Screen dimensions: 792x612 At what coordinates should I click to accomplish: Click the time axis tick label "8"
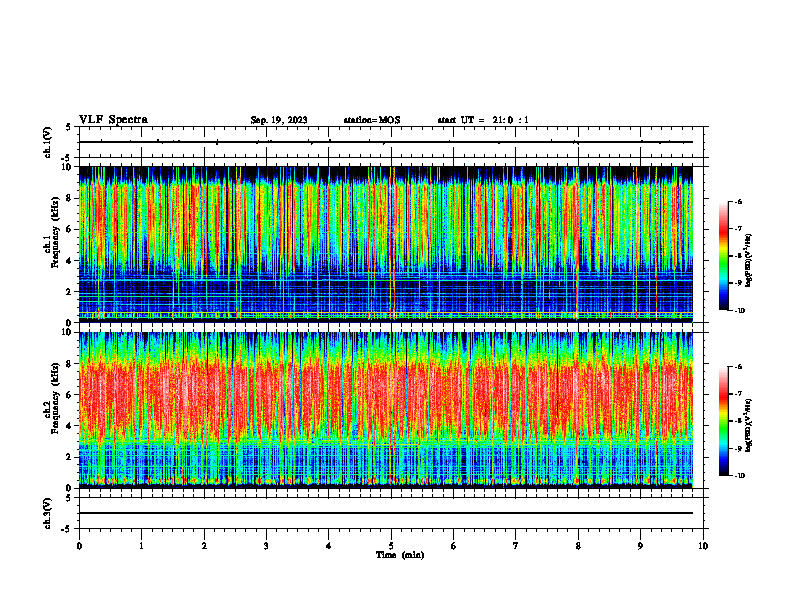[x=578, y=546]
